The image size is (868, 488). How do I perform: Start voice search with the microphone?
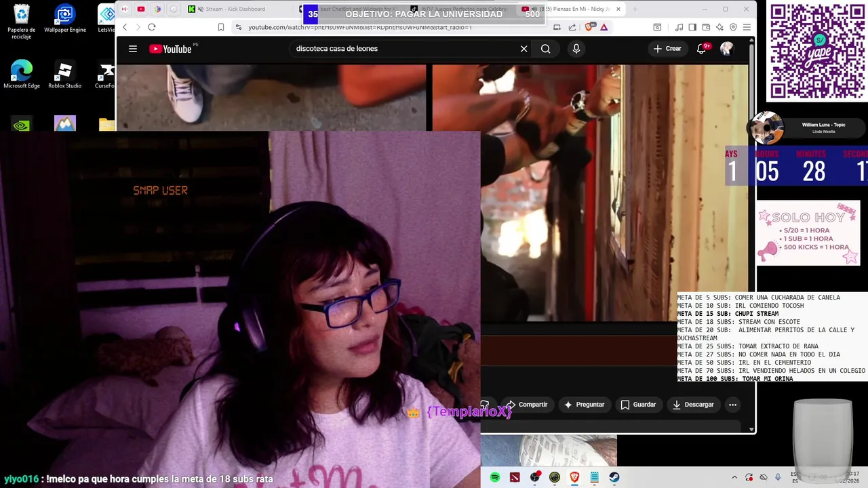click(x=576, y=49)
